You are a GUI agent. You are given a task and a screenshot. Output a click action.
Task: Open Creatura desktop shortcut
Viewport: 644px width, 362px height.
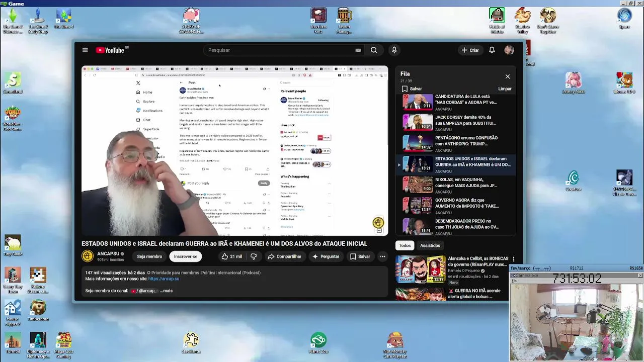(x=573, y=181)
